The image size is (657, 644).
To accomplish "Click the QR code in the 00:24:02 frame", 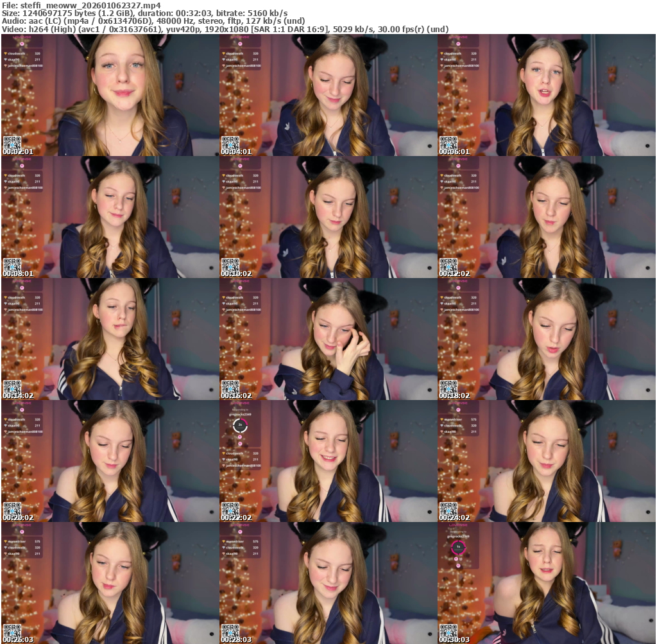I will [448, 509].
